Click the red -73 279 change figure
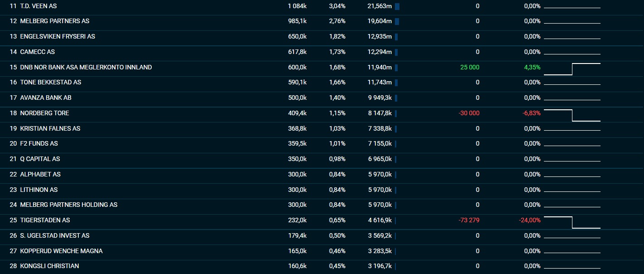644x274 pixels. (469, 220)
